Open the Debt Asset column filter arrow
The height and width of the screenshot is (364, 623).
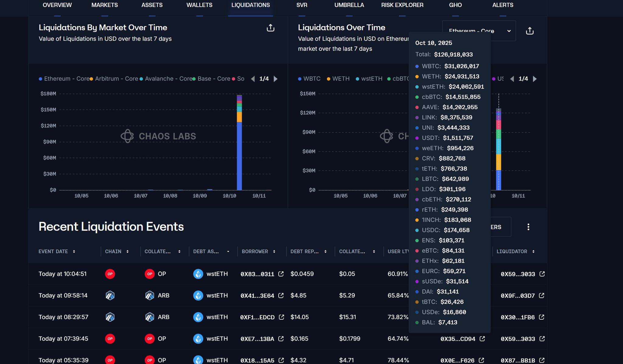(228, 252)
